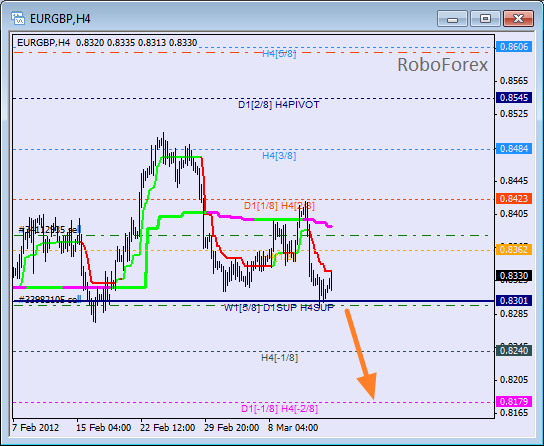
Task: Select the D1[1/8] H4[2/8] level label
Action: click(x=279, y=206)
